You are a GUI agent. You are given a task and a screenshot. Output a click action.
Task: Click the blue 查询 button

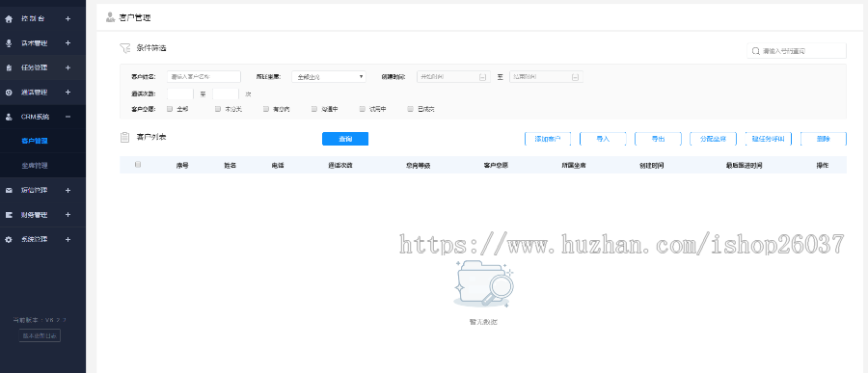[x=345, y=139]
